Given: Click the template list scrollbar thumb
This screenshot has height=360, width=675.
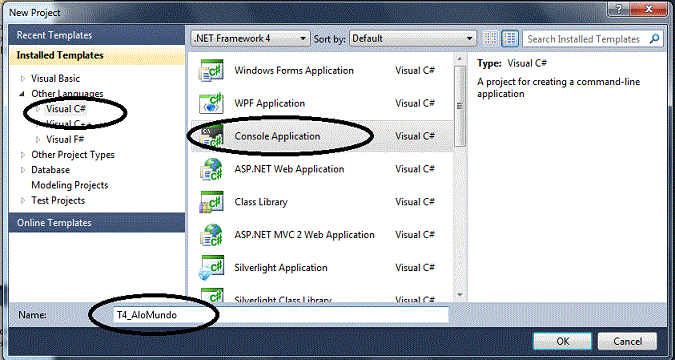Looking at the screenshot, I should coord(460,106).
